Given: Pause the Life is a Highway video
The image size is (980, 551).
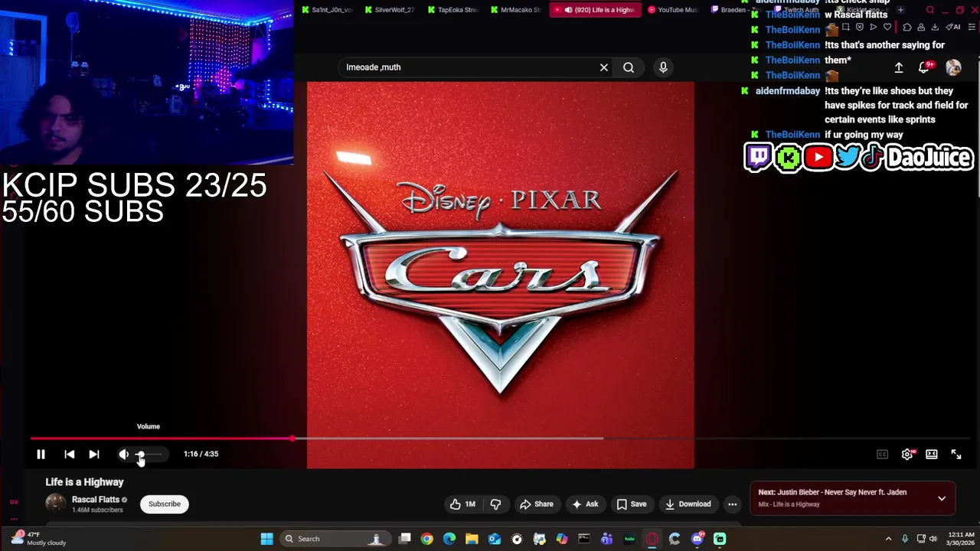Looking at the screenshot, I should pos(41,454).
